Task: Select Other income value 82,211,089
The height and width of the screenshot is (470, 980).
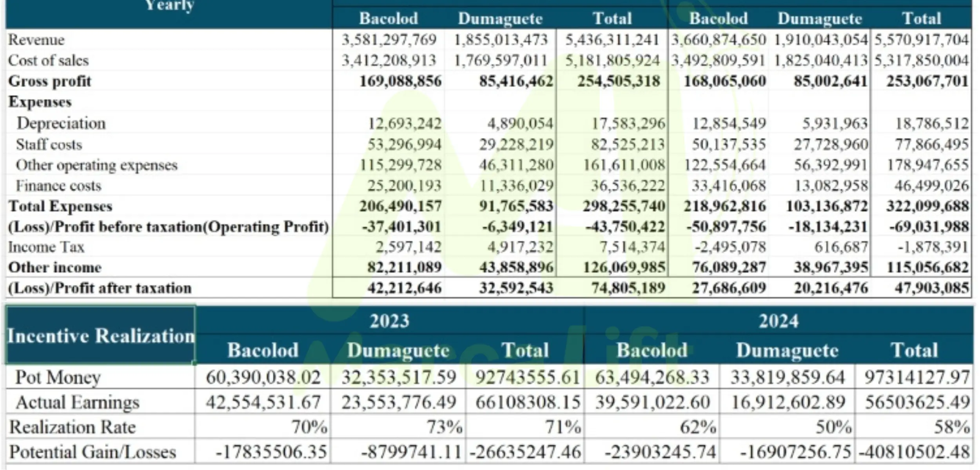Action: point(404,268)
